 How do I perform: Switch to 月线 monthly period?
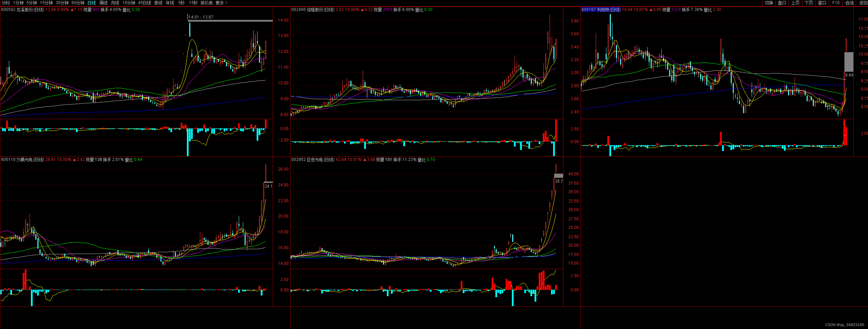pos(115,3)
